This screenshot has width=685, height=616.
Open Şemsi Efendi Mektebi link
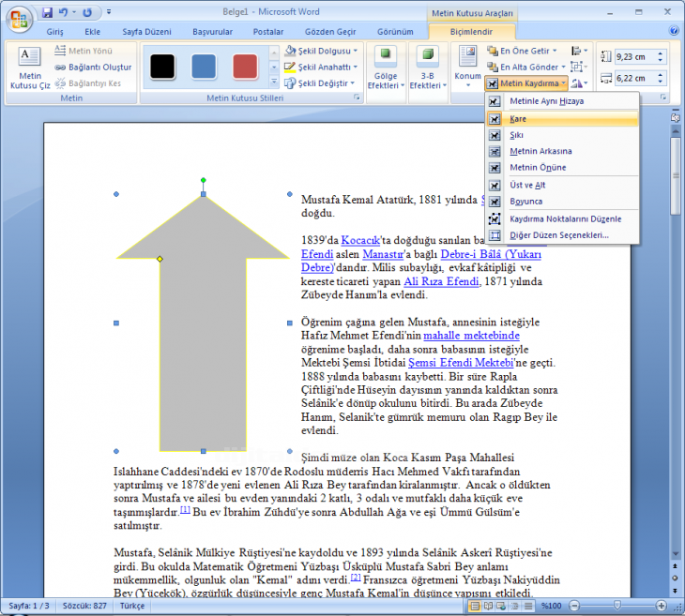[461, 363]
